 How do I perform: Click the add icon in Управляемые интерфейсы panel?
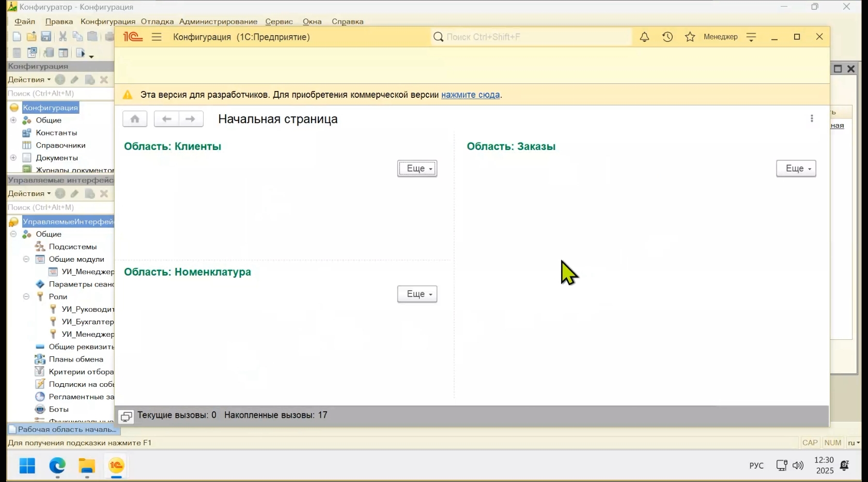[x=60, y=193]
